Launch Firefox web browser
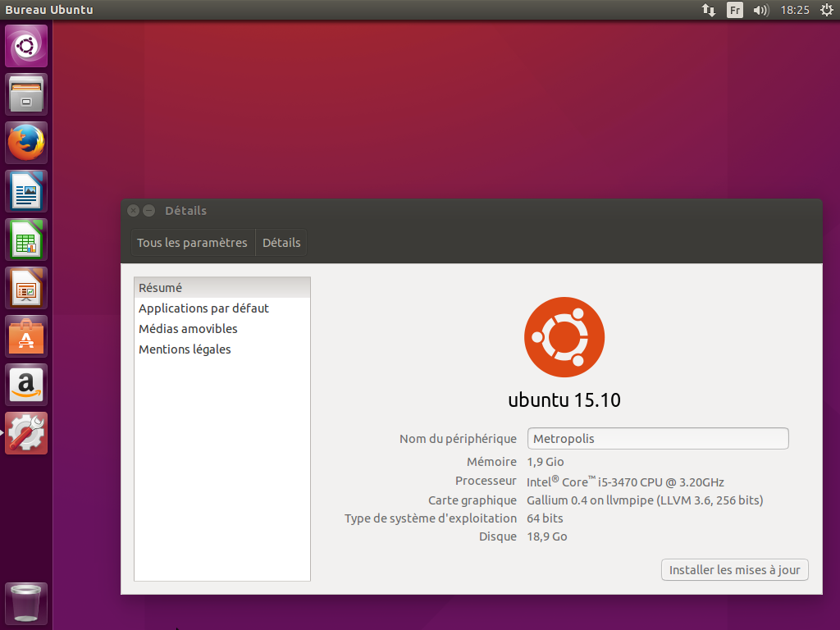Viewport: 840px width, 630px height. coord(26,143)
